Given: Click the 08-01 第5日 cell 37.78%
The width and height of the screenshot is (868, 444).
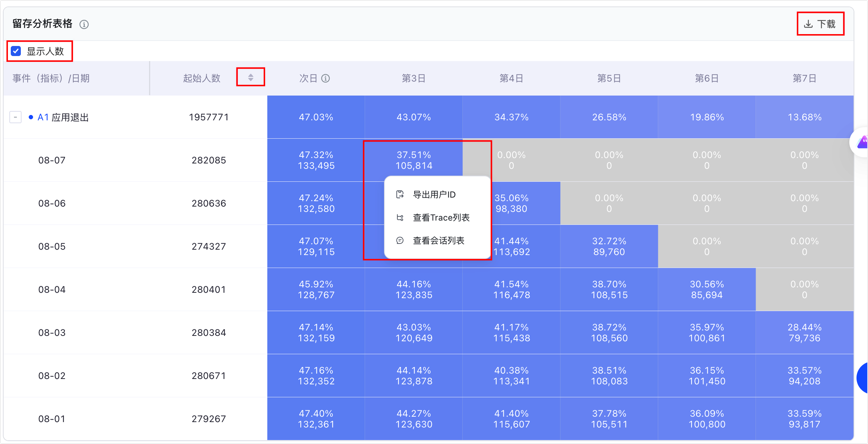Looking at the screenshot, I should 609,419.
